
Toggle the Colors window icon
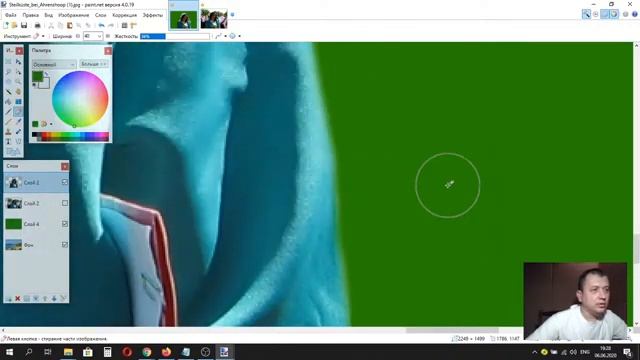point(614,14)
